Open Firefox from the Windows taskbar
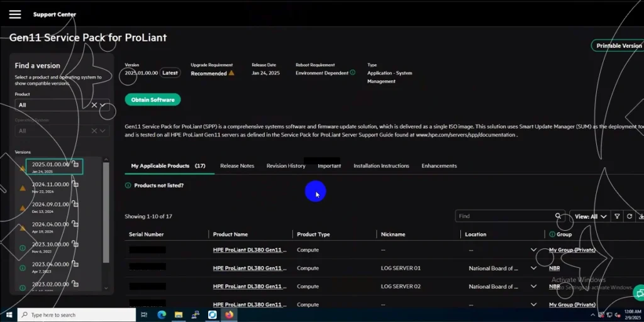Viewport: 644px width, 322px height. pyautogui.click(x=229, y=314)
